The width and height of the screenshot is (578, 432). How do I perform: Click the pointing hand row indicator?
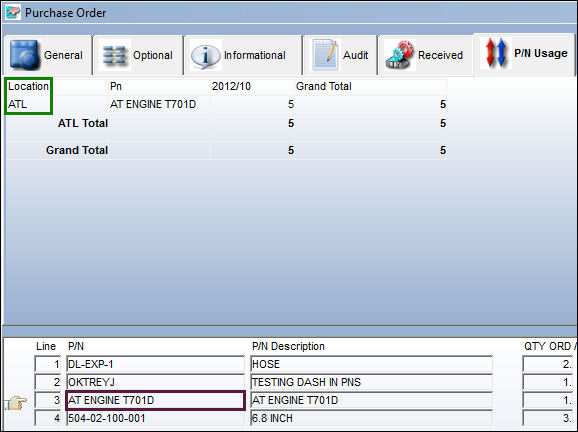(15, 403)
